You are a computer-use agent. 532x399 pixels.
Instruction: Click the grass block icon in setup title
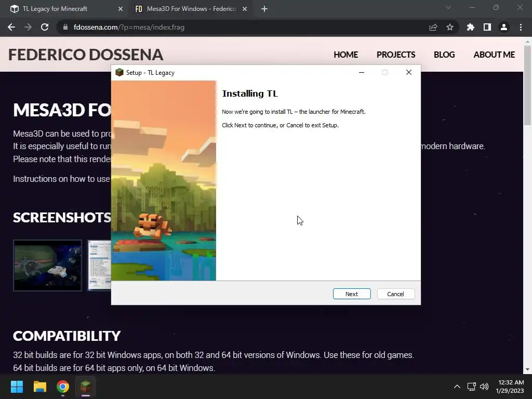tap(119, 72)
